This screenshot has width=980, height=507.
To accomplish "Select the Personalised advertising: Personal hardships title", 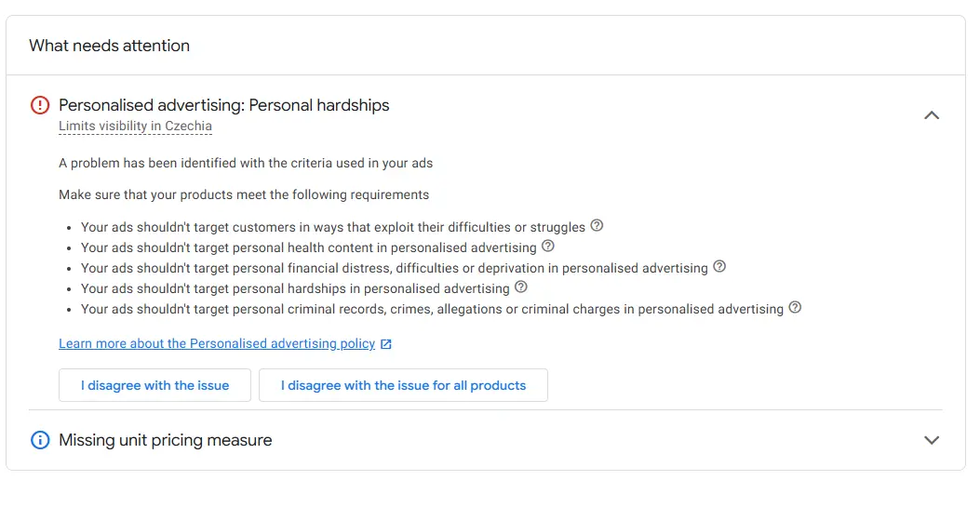I will coord(224,105).
